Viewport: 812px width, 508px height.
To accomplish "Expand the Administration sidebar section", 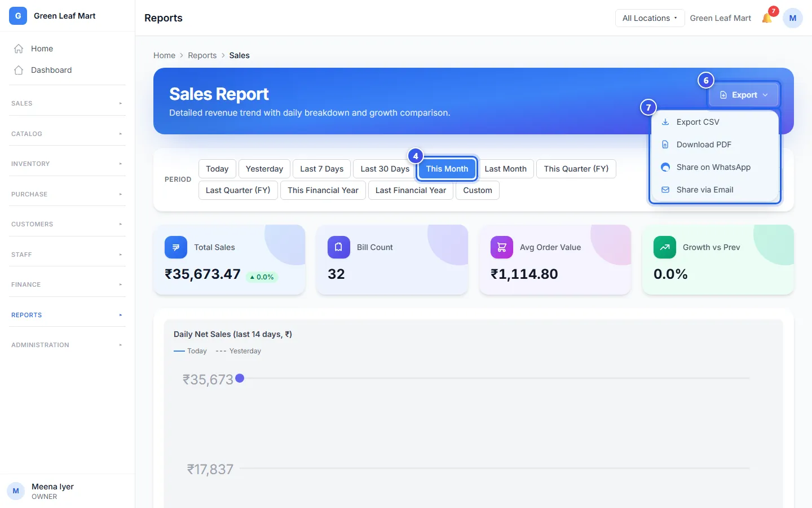I will [68, 345].
